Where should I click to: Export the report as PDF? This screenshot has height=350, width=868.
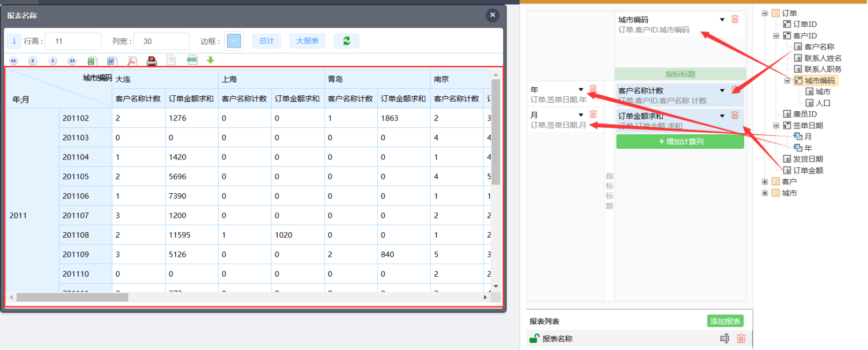click(x=132, y=61)
